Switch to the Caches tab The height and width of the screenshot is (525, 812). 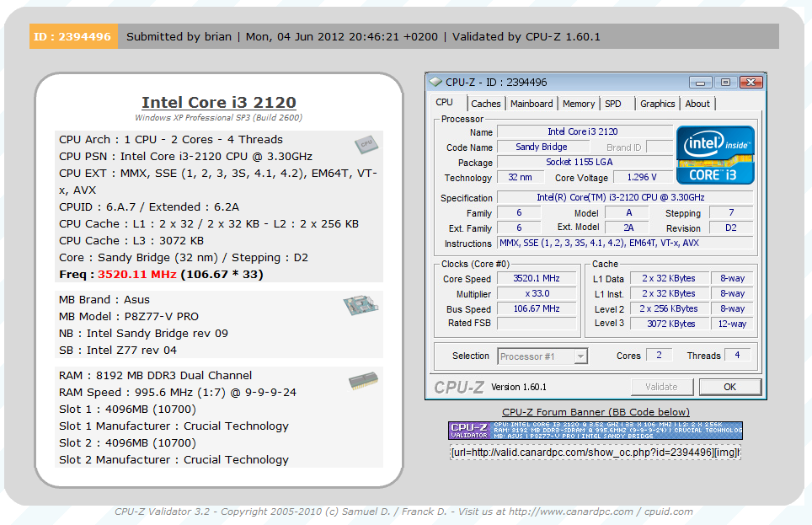[x=486, y=104]
